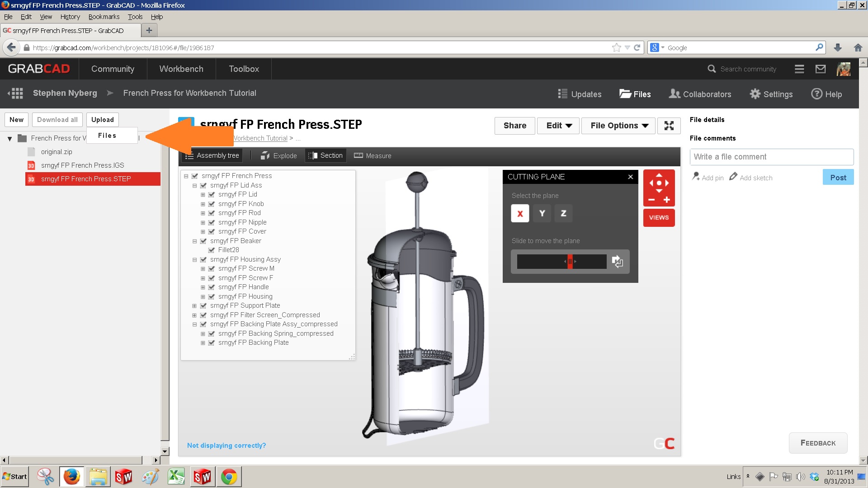Collapse the srngyf FP Lid Ass node
The image size is (868, 488).
pyautogui.click(x=194, y=186)
